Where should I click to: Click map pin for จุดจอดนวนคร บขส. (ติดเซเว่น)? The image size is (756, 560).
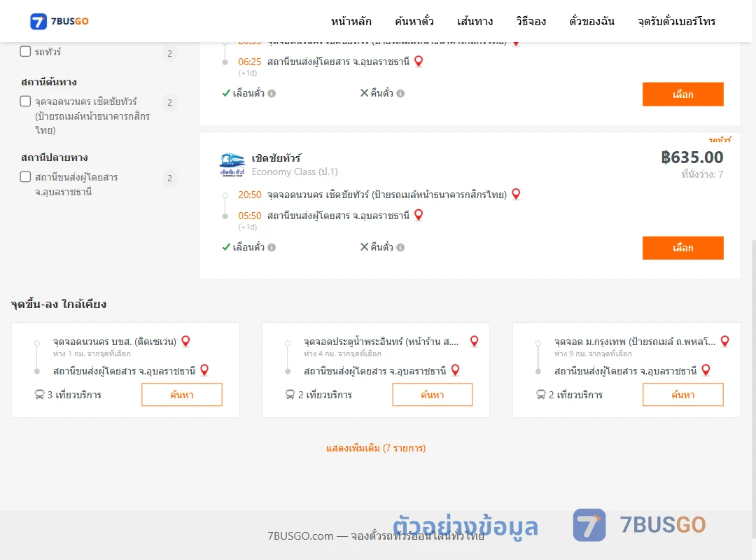[185, 342]
